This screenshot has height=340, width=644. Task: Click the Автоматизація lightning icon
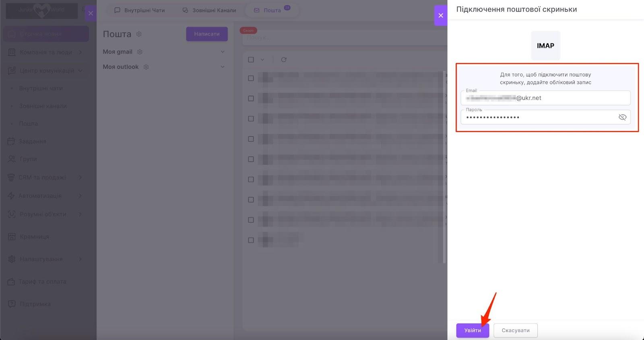[11, 196]
